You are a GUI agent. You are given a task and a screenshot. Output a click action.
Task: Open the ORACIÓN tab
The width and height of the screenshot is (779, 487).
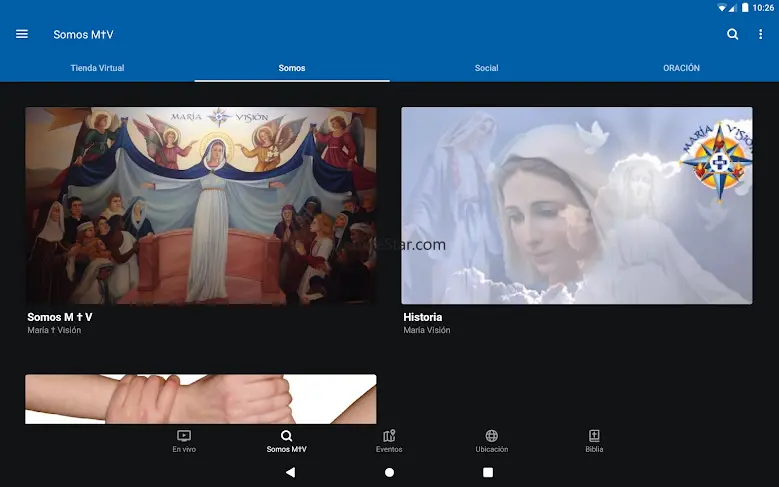pyautogui.click(x=681, y=68)
